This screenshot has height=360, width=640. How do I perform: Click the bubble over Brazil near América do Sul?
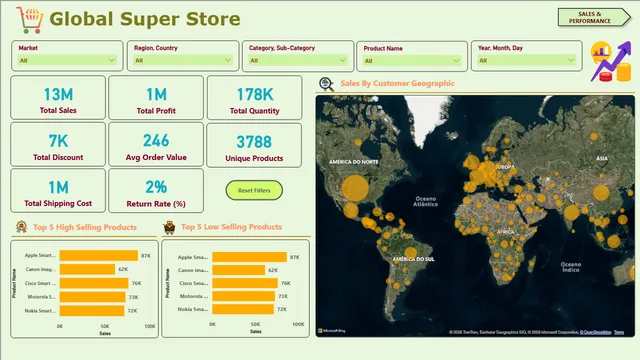[410, 253]
